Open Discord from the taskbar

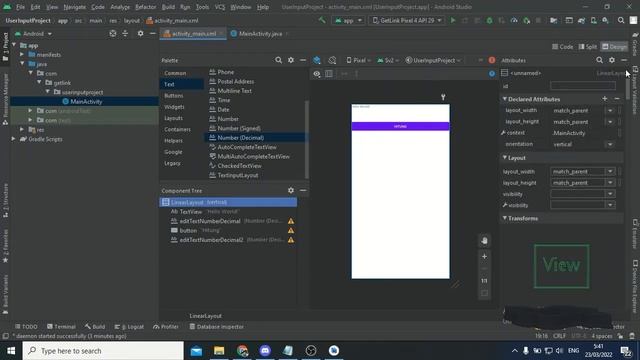click(x=265, y=351)
